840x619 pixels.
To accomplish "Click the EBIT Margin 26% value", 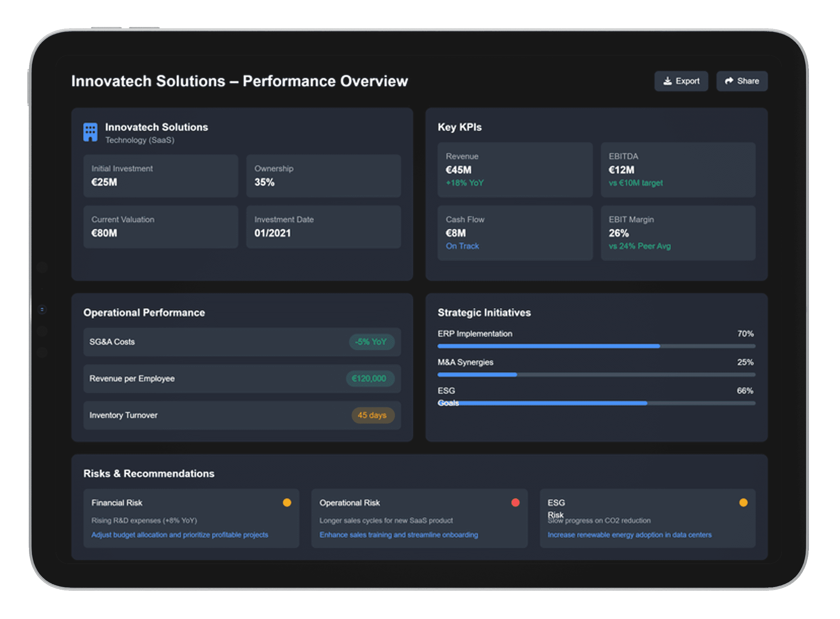I will [618, 233].
